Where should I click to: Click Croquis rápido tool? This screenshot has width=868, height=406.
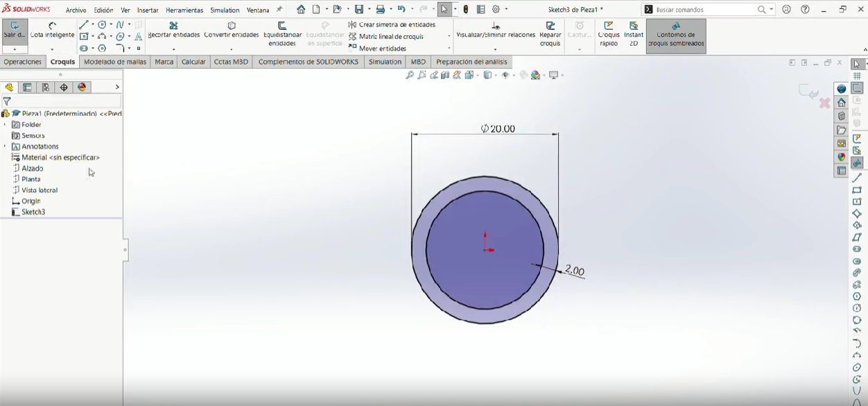click(x=609, y=34)
